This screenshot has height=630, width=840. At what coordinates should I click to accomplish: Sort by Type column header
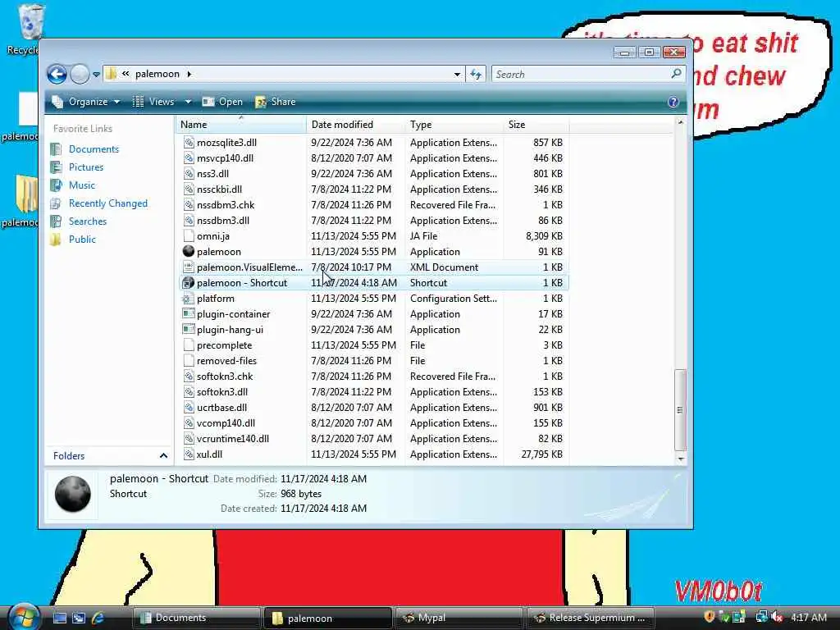click(x=454, y=125)
